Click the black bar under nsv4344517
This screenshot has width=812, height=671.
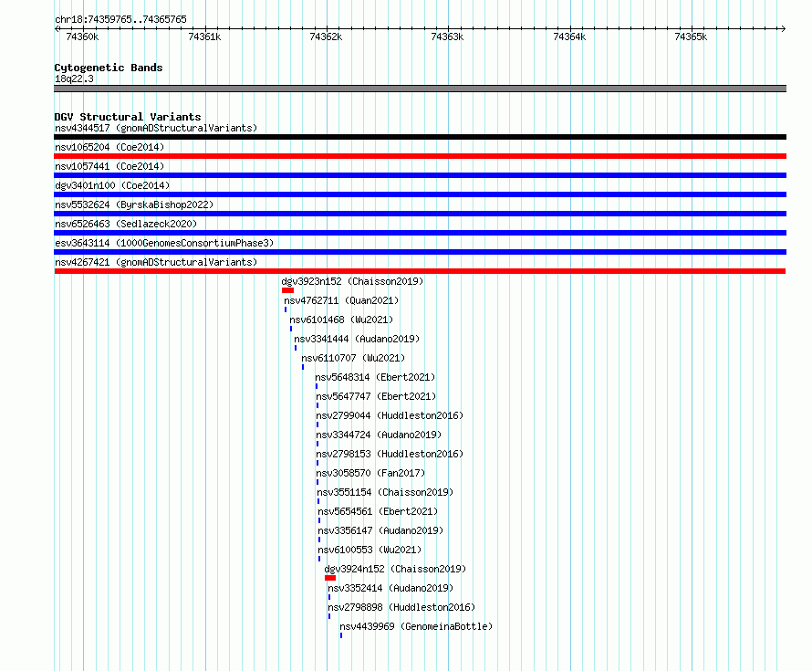pyautogui.click(x=420, y=137)
